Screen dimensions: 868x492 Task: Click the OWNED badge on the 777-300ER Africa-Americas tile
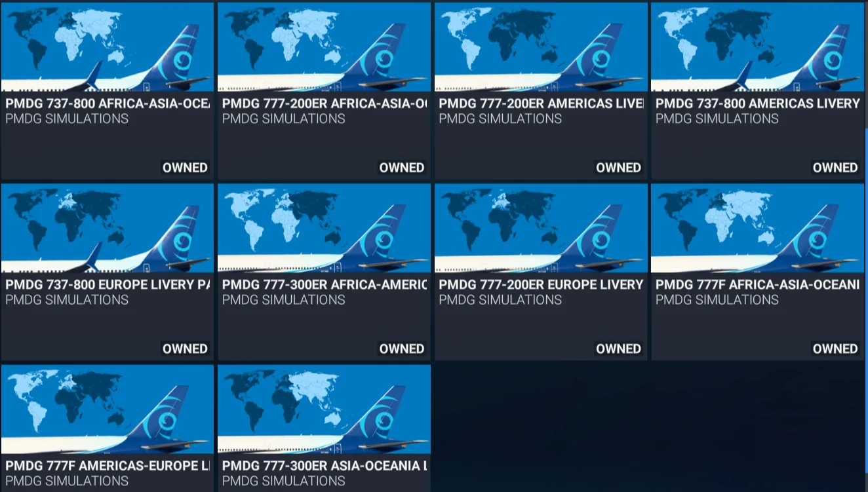401,349
